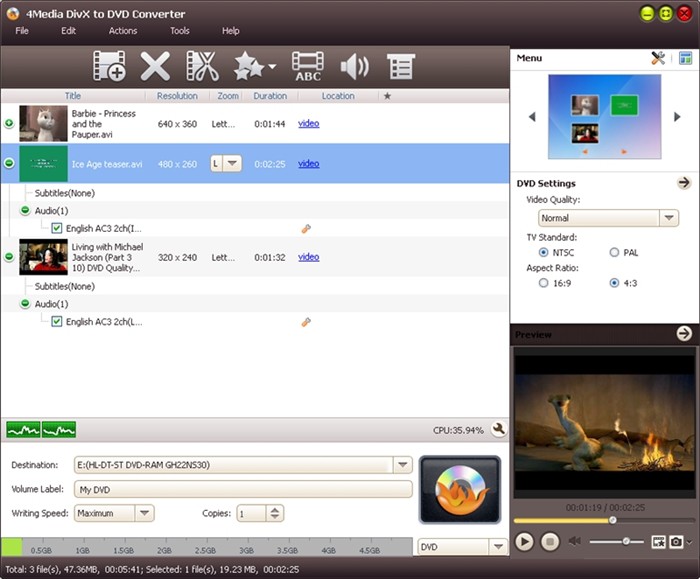Click the Copies spinner arrows
Viewport: 700px width, 579px height.
click(275, 513)
